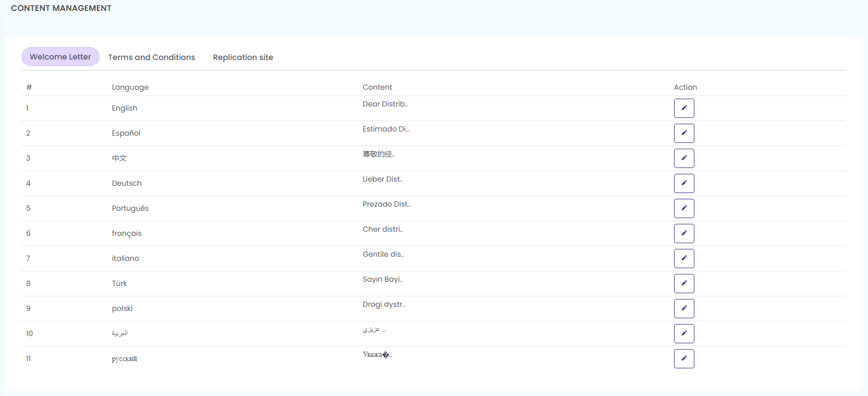Click the 'Sayın Bayi..' content text

click(383, 279)
